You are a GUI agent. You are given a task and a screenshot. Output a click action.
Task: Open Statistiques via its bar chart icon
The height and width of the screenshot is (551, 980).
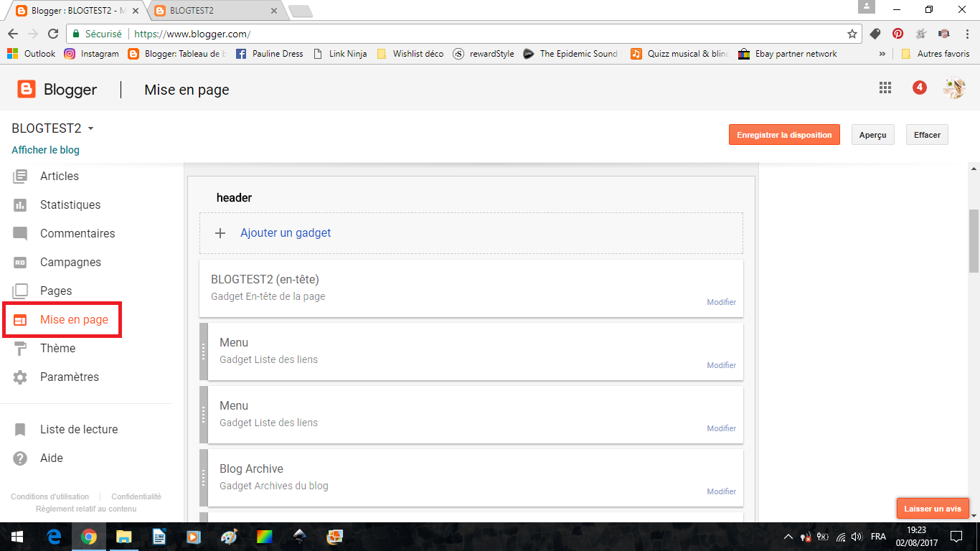[x=20, y=205]
